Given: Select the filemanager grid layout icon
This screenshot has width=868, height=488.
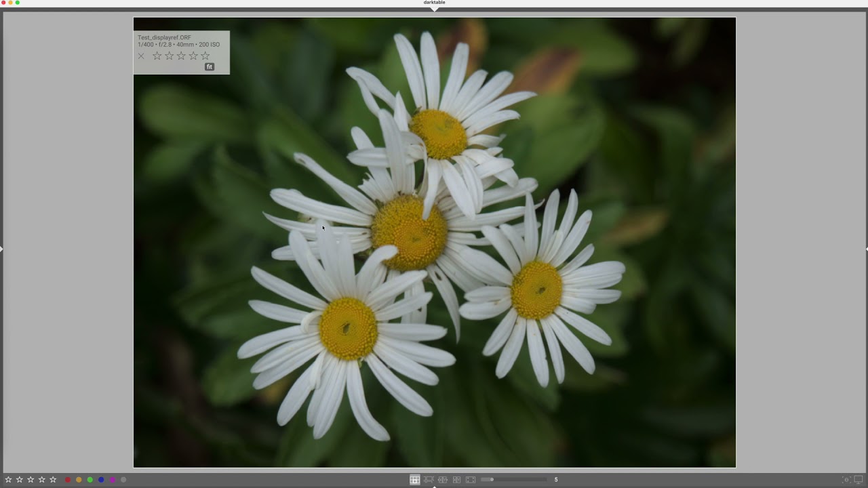Looking at the screenshot, I should coord(414,480).
